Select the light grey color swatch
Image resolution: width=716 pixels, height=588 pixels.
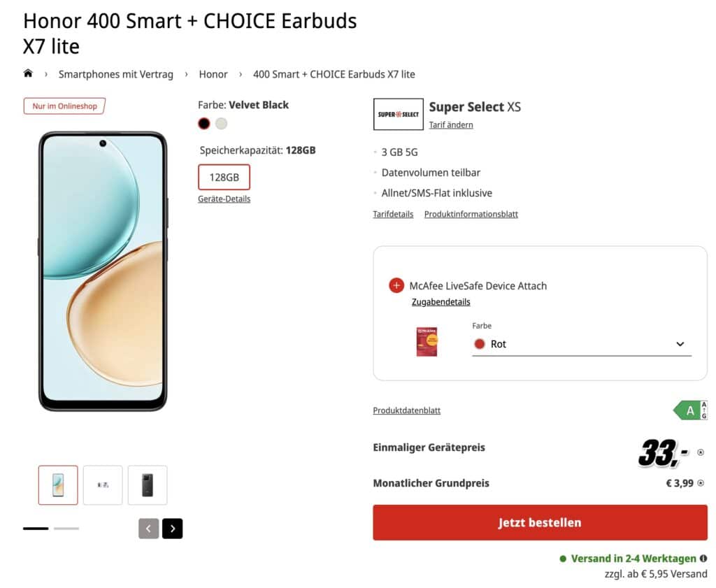click(221, 124)
